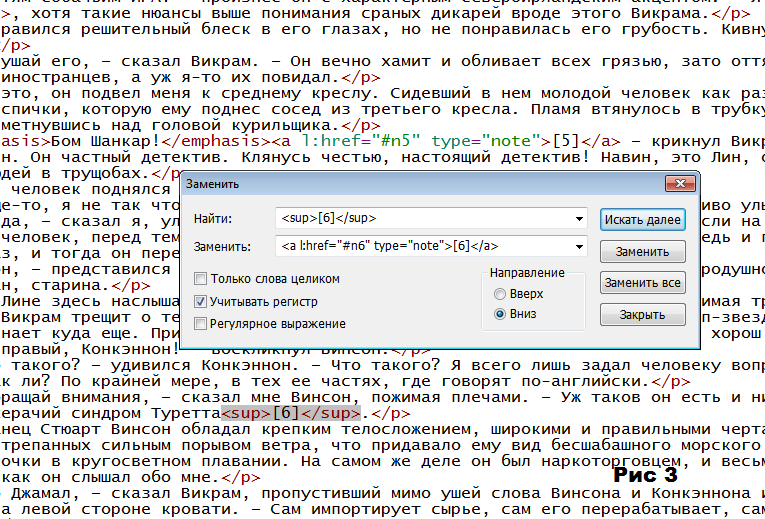Click the [5] footnote marker in the editor
The width and height of the screenshot is (765, 519).
pyautogui.click(x=566, y=142)
